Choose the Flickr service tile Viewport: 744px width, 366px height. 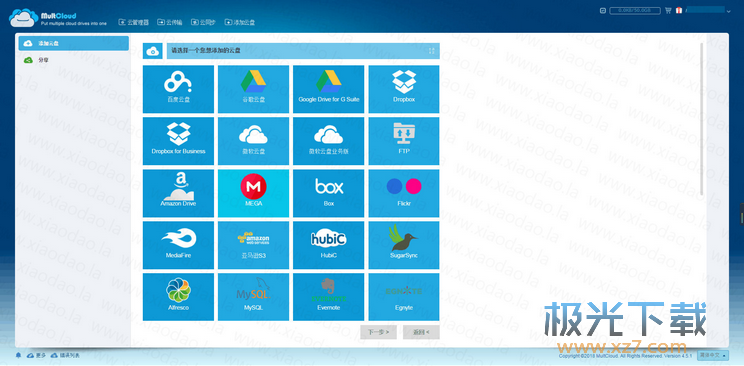click(404, 193)
